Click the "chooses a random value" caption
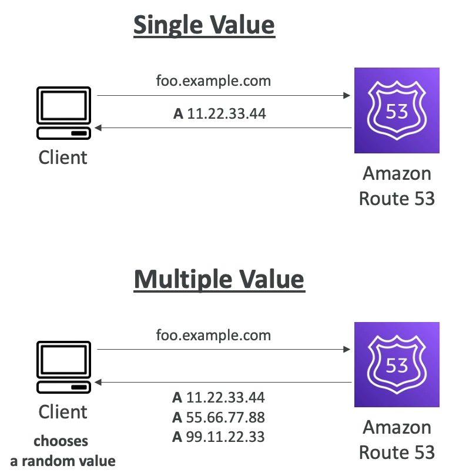 click(x=63, y=451)
